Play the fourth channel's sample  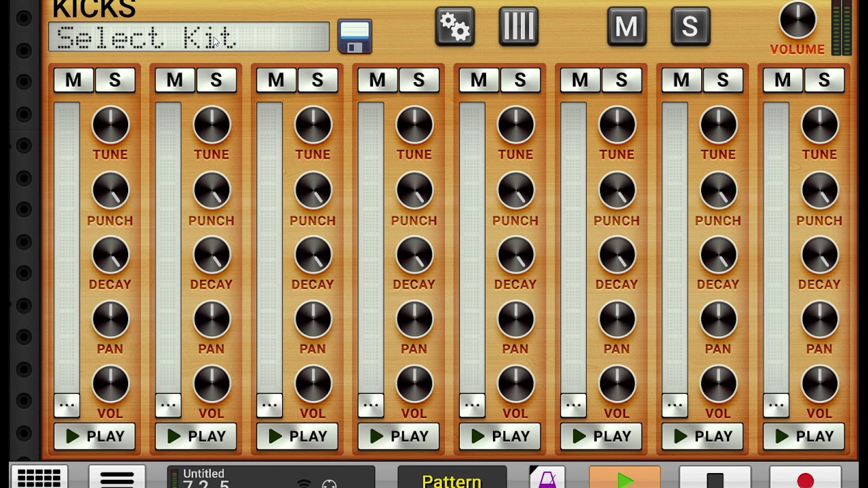click(x=399, y=436)
